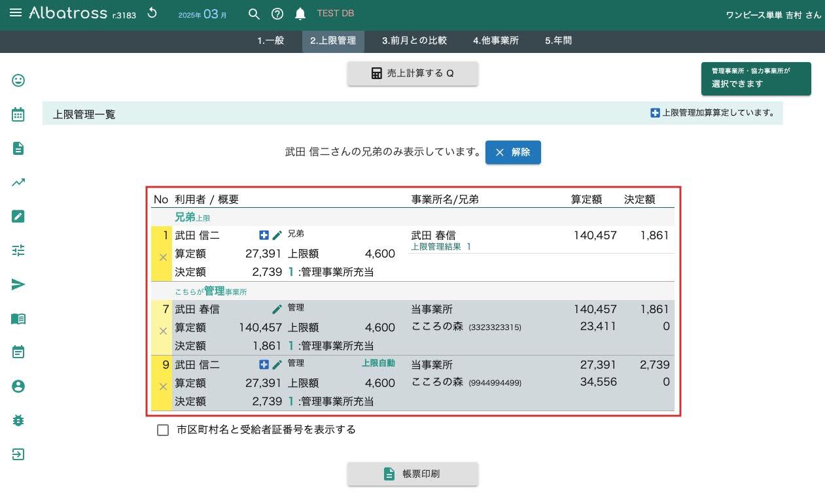Click the exit arrow icon in sidebar
This screenshot has height=504, width=825.
[18, 454]
